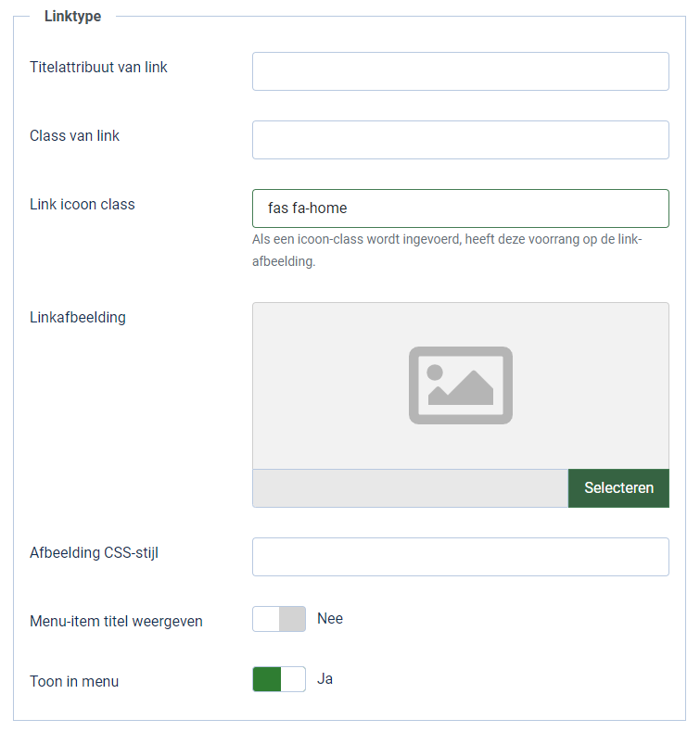This screenshot has width=700, height=732.
Task: Click the Linktype section heading
Action: click(72, 17)
